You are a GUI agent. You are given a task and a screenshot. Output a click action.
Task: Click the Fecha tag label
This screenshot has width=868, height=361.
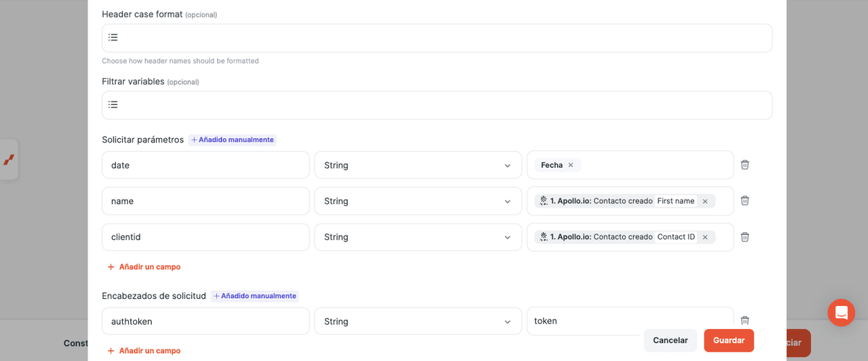tap(551, 165)
